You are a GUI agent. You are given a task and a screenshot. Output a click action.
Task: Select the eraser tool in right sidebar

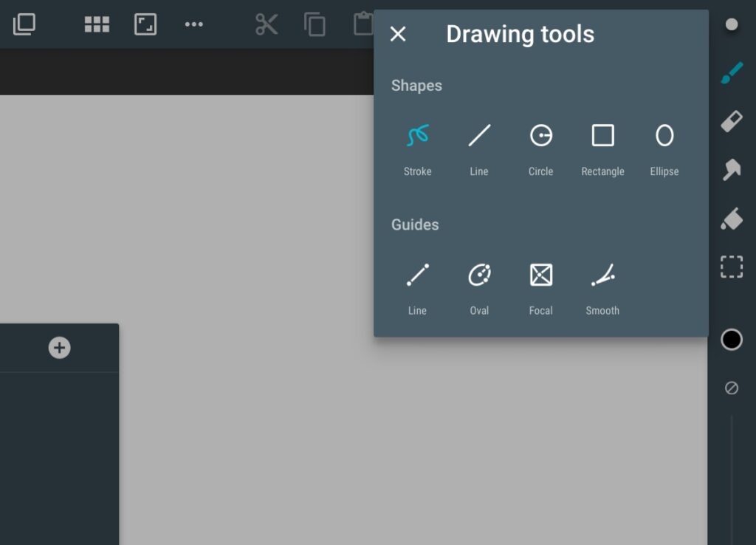pos(732,121)
